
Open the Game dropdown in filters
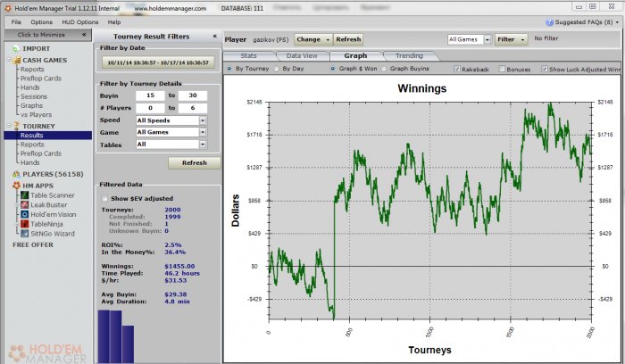click(x=203, y=132)
